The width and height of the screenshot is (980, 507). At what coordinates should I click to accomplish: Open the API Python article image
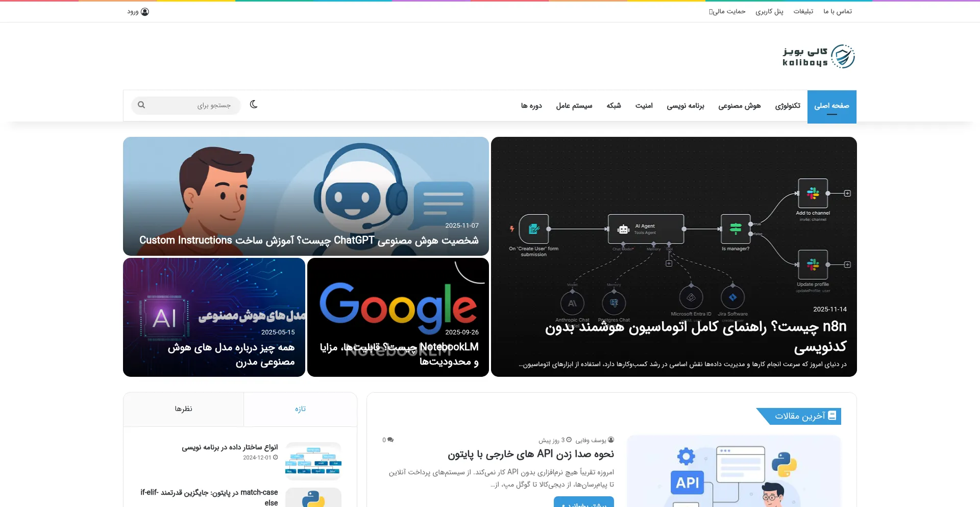(x=733, y=471)
